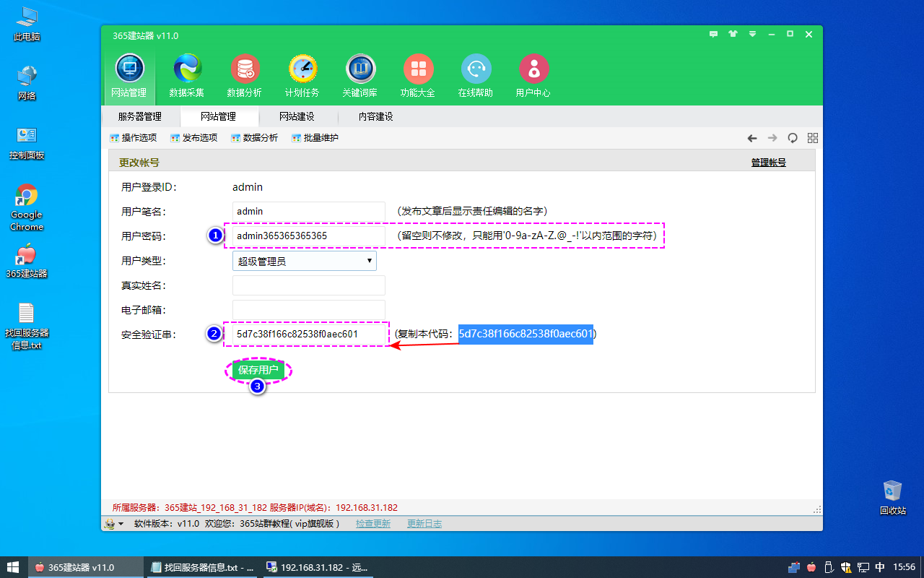This screenshot has height=578, width=924.
Task: Click in the 用户密码 input field
Action: click(x=309, y=236)
